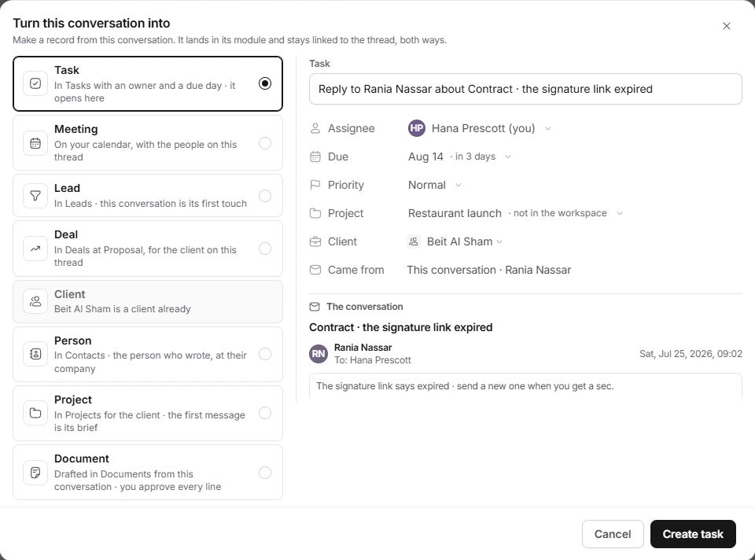Screen dimensions: 755x560
Task: Click the Assignee person icon
Action: coord(315,128)
